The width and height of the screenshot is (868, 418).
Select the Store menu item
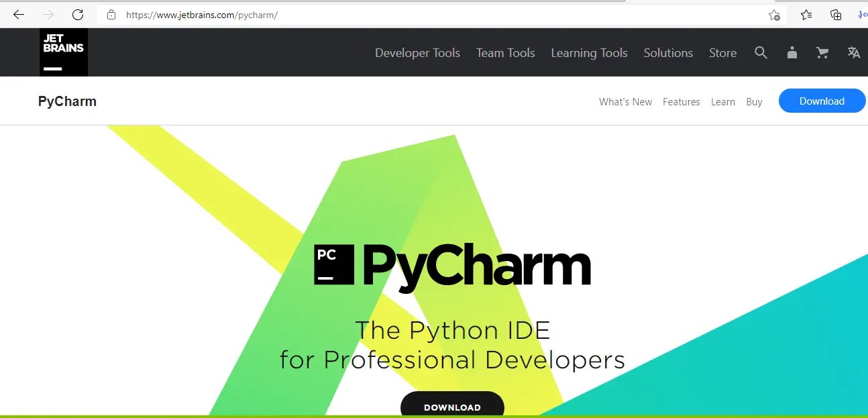pos(722,52)
